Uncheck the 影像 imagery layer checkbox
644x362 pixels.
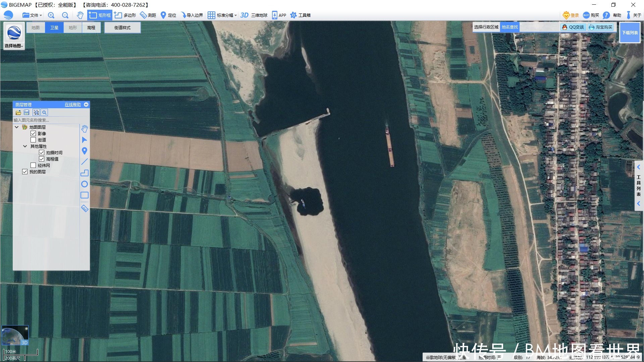pos(33,133)
